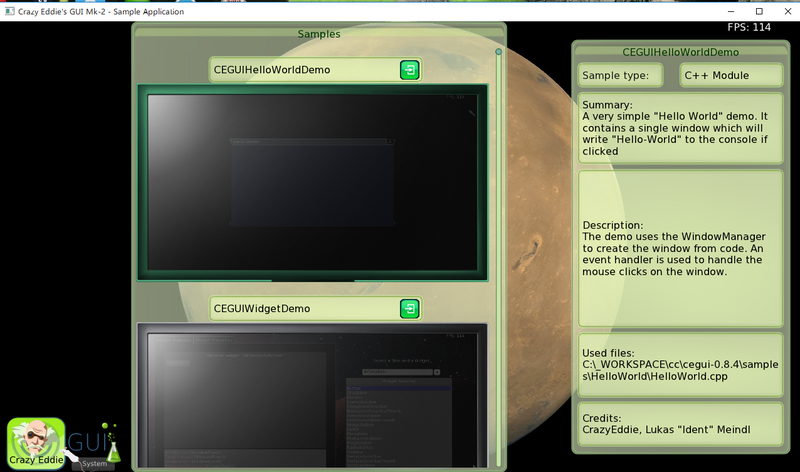Launch CEGUIHelloWorldDemo with green enter icon

point(410,70)
